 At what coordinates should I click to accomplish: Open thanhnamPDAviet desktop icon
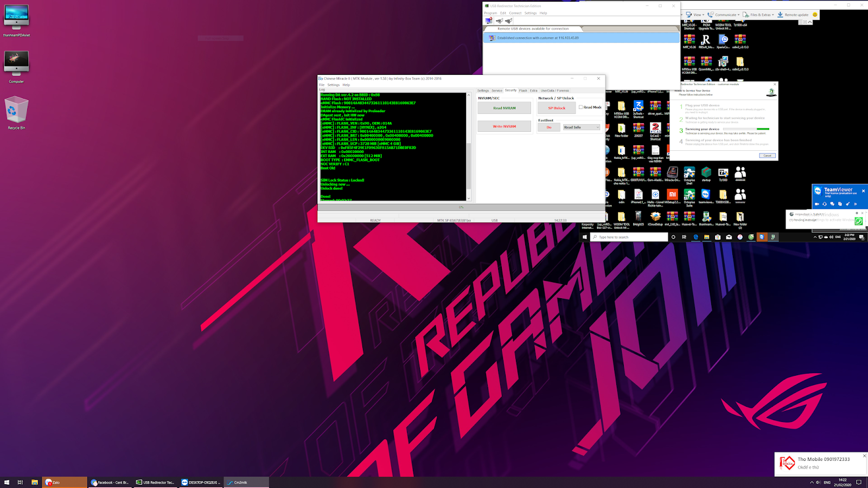pyautogui.click(x=16, y=21)
